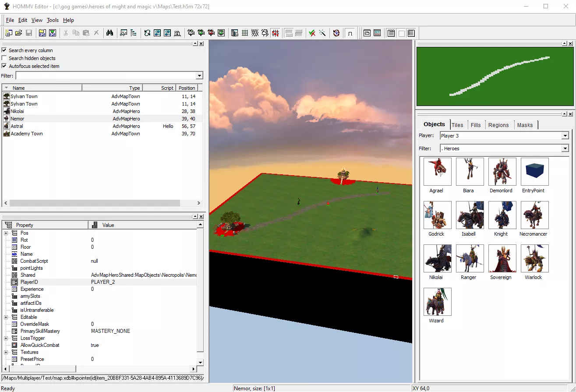Click the object list horizontal scrollbar
Image resolution: width=576 pixels, height=392 pixels.
point(94,203)
